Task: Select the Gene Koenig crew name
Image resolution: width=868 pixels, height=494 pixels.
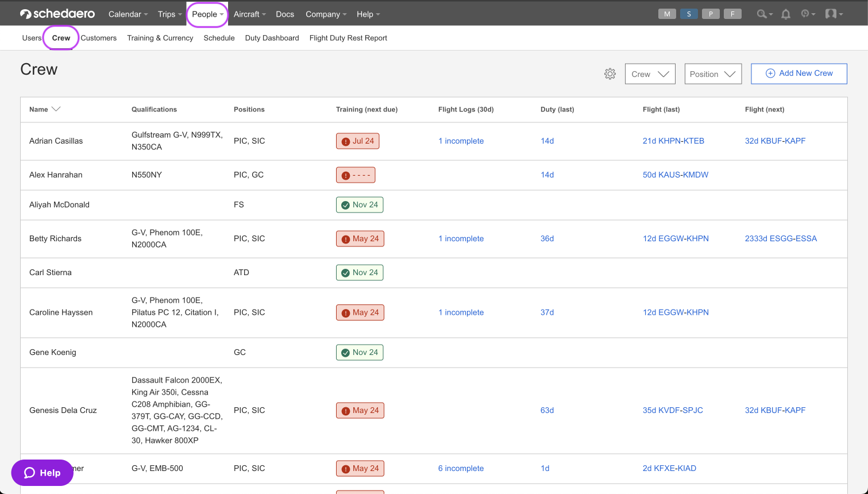Action: point(53,352)
